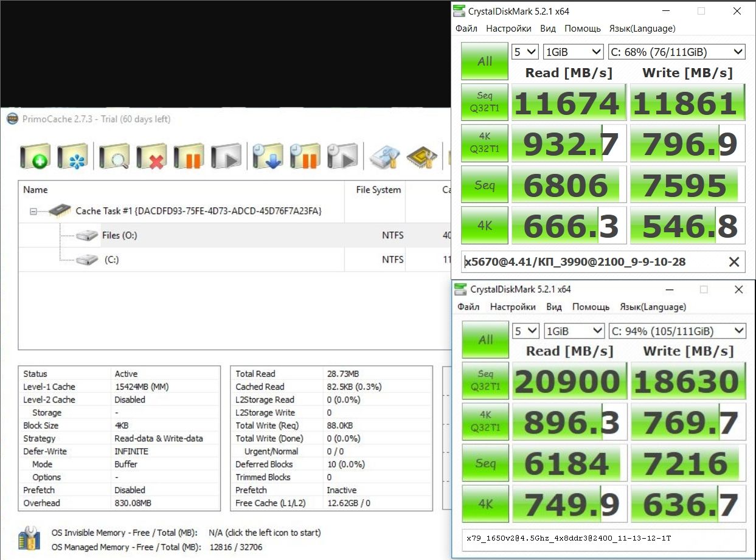Run the Seq Q32T1 test in the bottom CrystalDiskMark
Image resolution: width=756 pixels, height=560 pixels.
click(485, 381)
